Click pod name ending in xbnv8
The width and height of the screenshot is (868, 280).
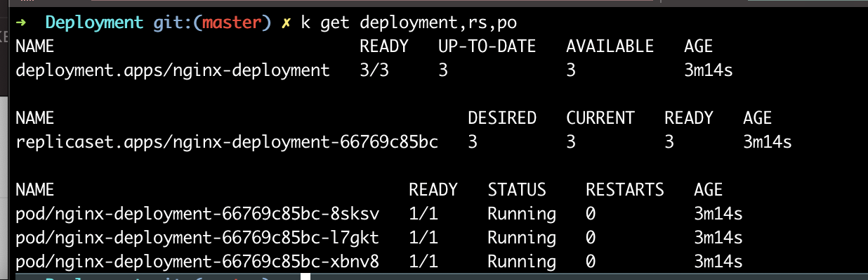coord(197,262)
